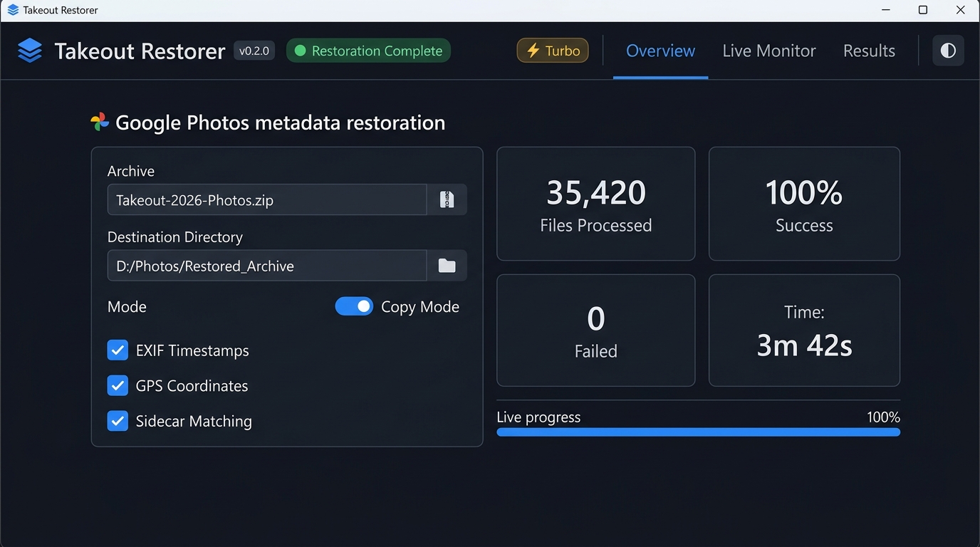Click the Destination Directory input field
This screenshot has width=980, height=547.
[267, 266]
